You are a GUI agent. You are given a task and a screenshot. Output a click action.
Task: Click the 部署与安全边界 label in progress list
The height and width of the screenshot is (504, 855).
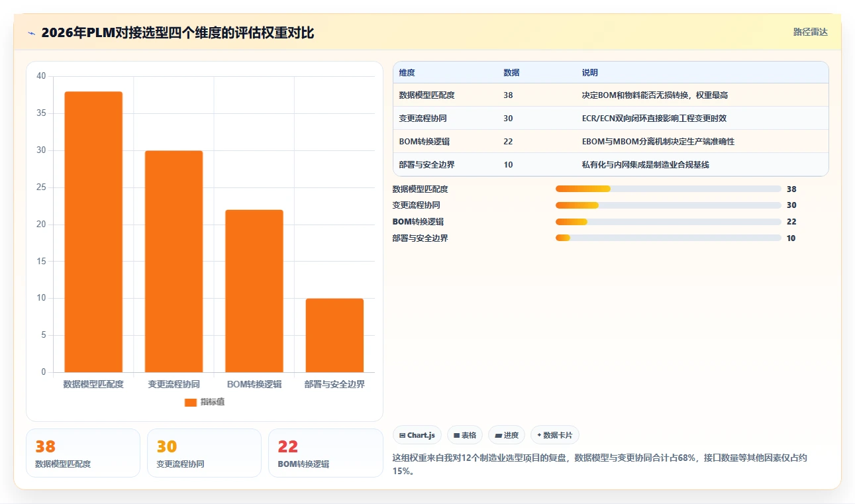(421, 238)
